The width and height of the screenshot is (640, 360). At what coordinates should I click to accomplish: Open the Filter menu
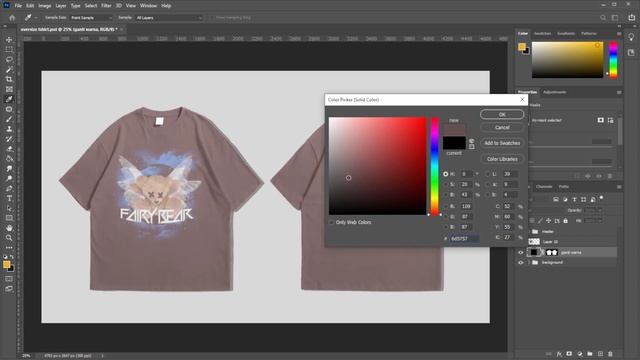point(106,6)
